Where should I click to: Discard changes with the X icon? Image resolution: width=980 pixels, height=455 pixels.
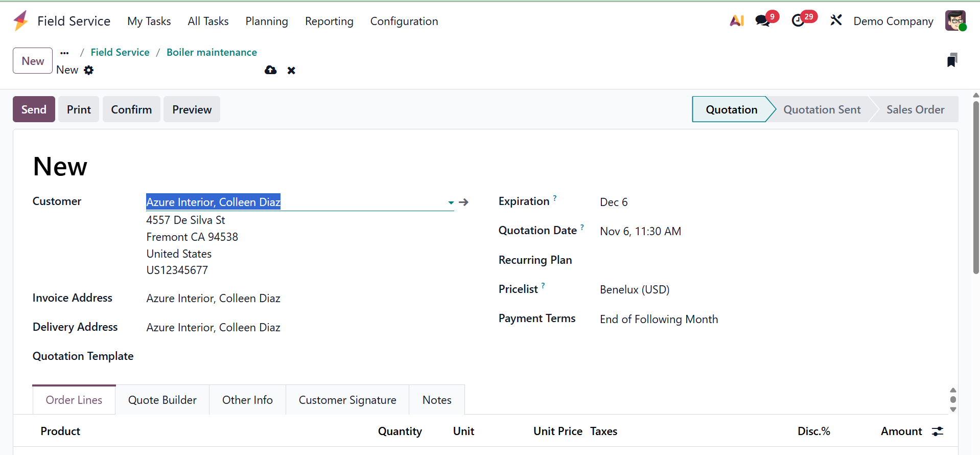(x=291, y=71)
